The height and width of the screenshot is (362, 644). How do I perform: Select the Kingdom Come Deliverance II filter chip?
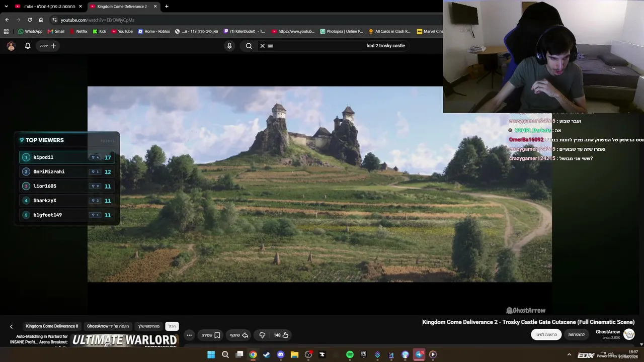coord(52,326)
